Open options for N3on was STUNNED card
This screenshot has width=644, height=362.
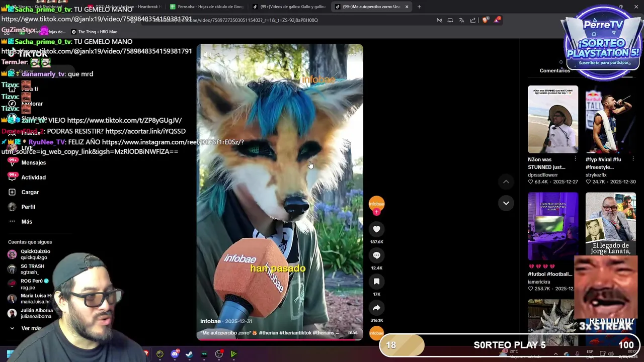coord(575,159)
